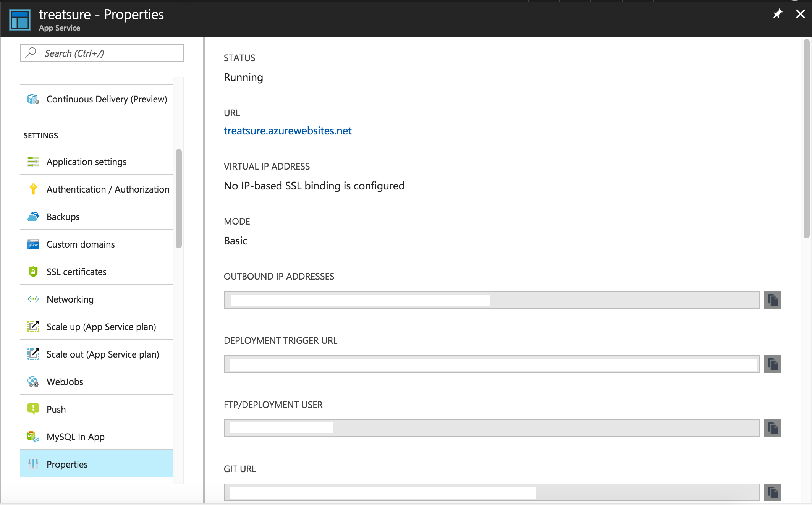Click the Running status value

click(x=243, y=78)
